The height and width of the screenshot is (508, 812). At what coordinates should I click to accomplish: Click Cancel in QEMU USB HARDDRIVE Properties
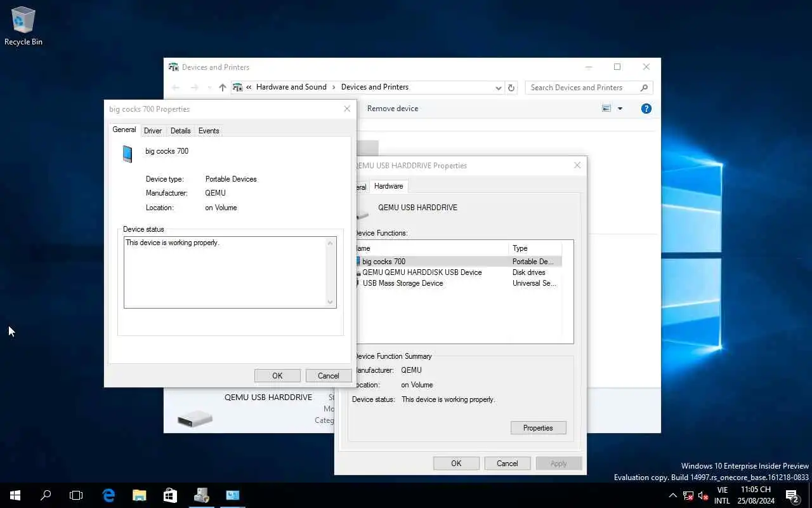click(507, 464)
